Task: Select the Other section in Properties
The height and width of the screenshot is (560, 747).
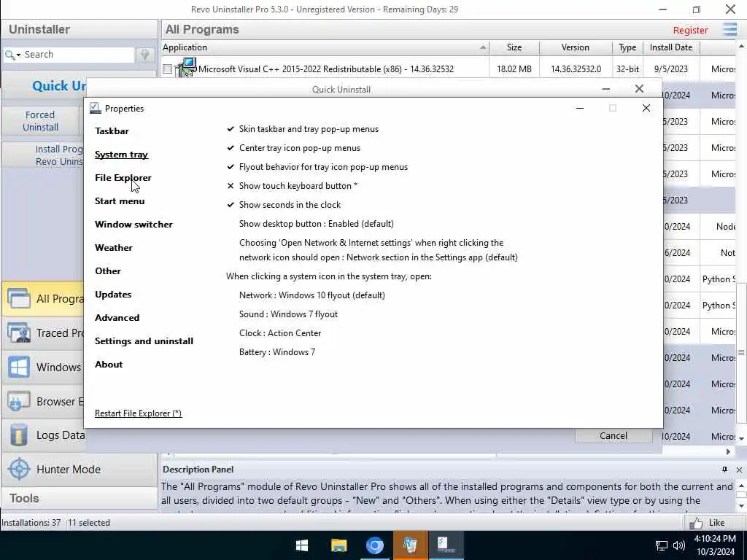Action: pyautogui.click(x=108, y=271)
